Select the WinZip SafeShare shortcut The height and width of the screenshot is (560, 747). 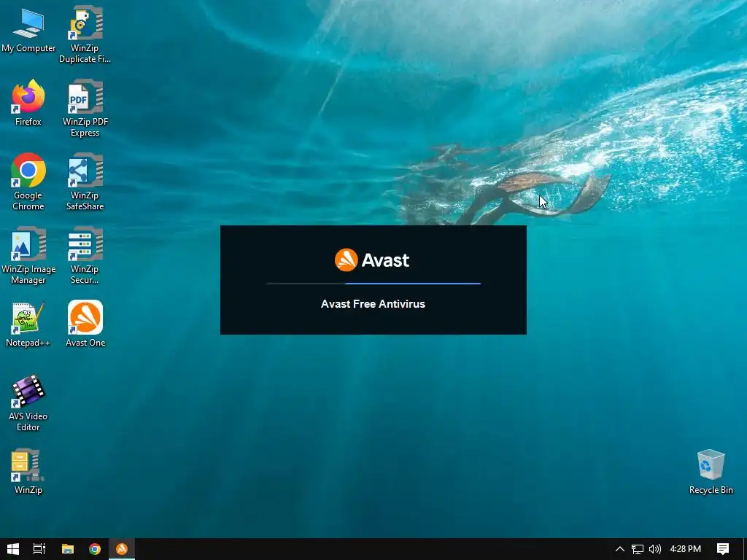pyautogui.click(x=85, y=182)
